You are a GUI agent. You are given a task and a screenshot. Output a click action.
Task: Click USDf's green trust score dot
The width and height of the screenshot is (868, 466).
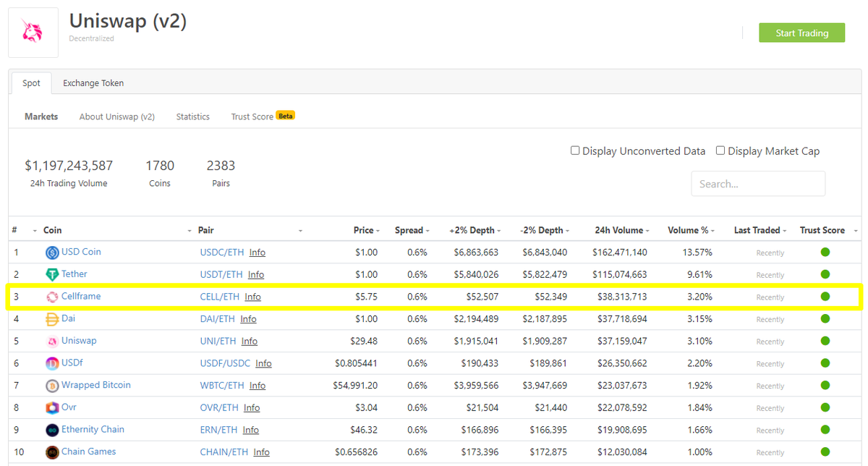pyautogui.click(x=825, y=363)
